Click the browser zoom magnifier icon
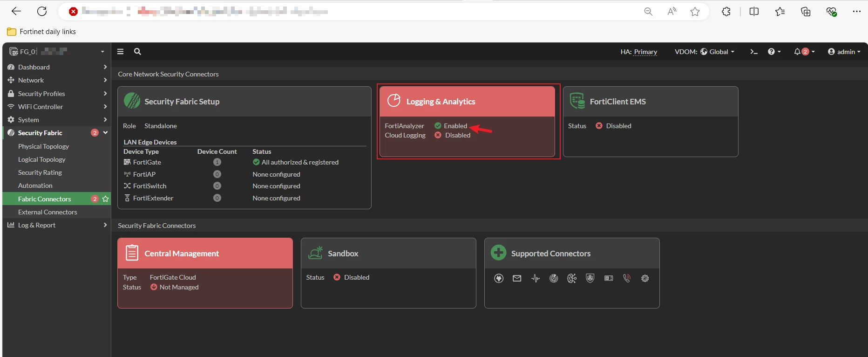The height and width of the screenshot is (357, 868). 648,11
